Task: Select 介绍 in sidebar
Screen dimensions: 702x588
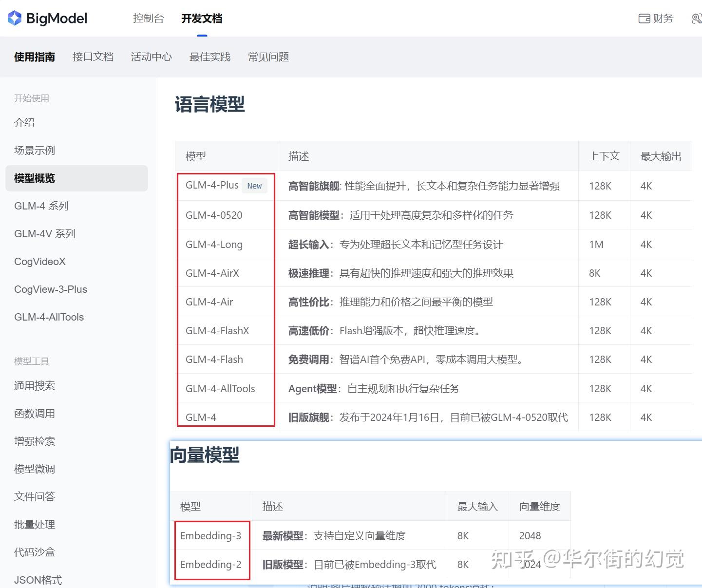Action: point(24,122)
